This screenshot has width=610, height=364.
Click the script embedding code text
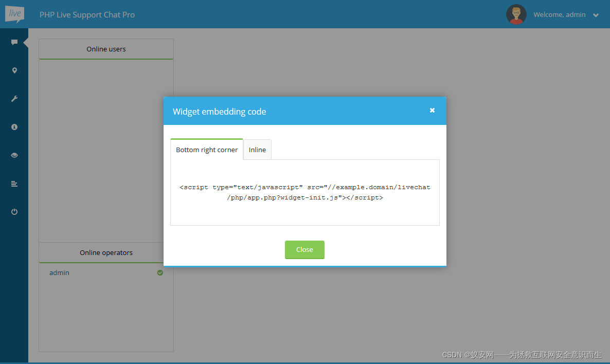[305, 192]
